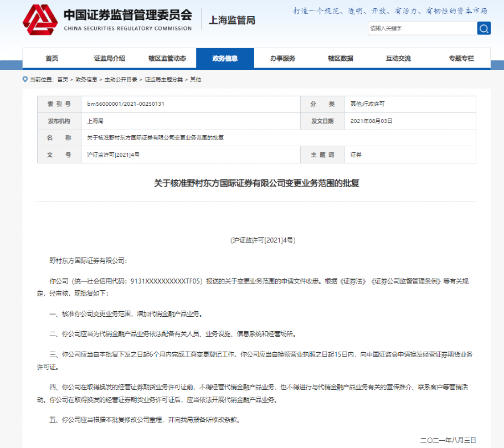Click the blue search magnifier icon

[482, 28]
